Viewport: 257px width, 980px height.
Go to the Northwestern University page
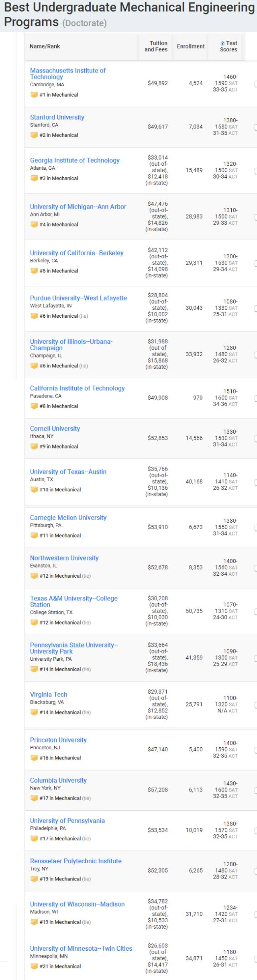(64, 558)
